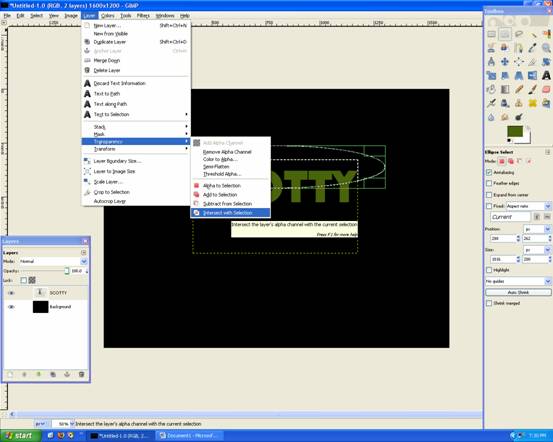Select the Flip tool

(x=533, y=75)
